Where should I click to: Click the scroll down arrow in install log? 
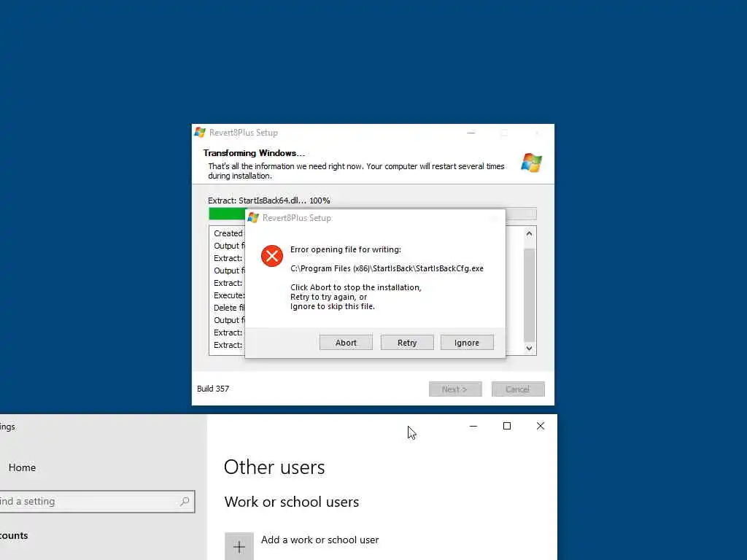(x=529, y=348)
